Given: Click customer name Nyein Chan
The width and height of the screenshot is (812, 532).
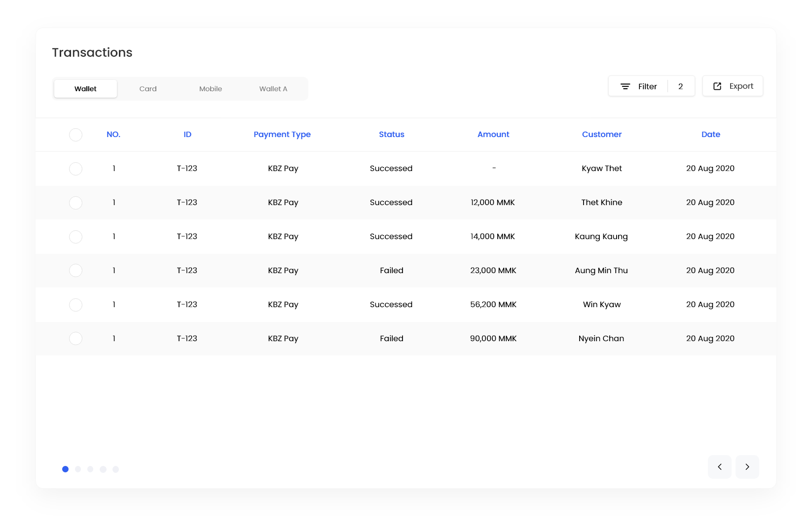Looking at the screenshot, I should pos(601,338).
